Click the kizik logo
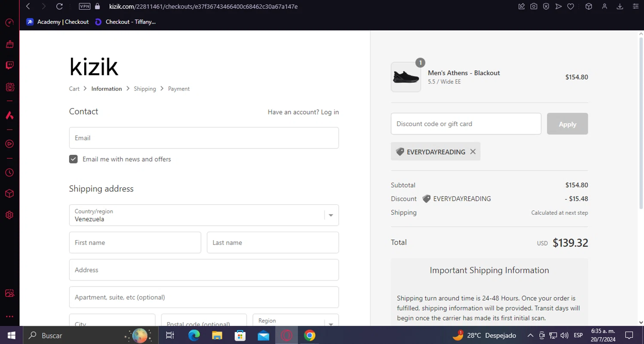644x344 pixels. pyautogui.click(x=94, y=67)
